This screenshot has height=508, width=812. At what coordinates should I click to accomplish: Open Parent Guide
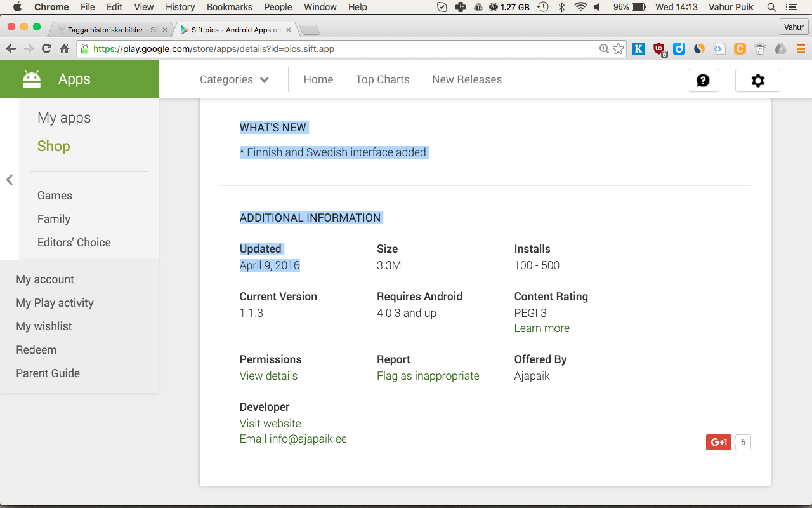click(48, 373)
